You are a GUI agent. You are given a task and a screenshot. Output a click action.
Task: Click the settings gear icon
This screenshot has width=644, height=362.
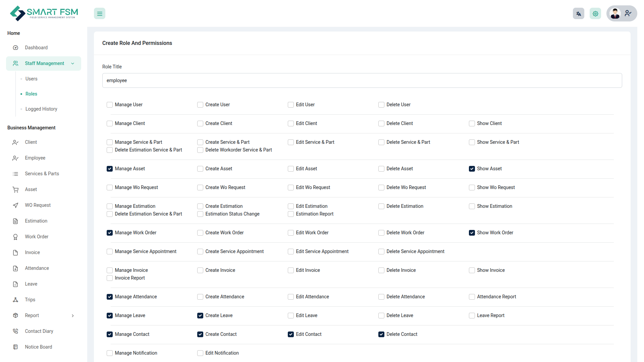click(x=595, y=14)
